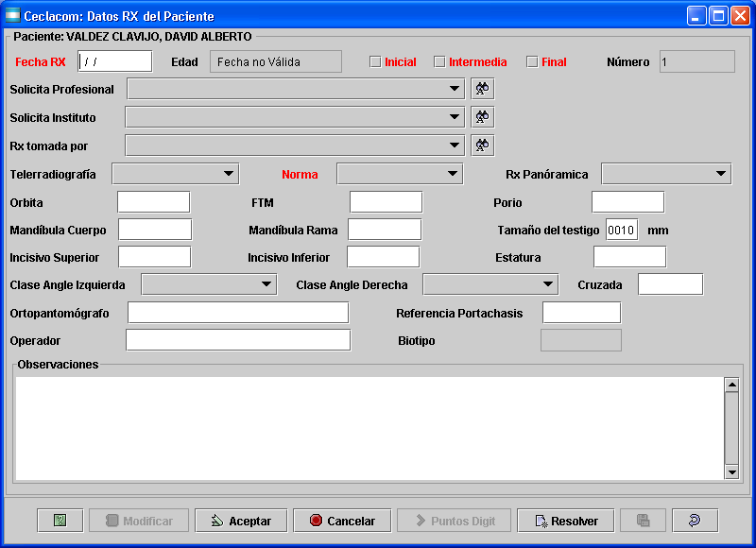The width and height of the screenshot is (756, 548).
Task: Open the Solicita Profesional dropdown
Action: click(x=296, y=89)
